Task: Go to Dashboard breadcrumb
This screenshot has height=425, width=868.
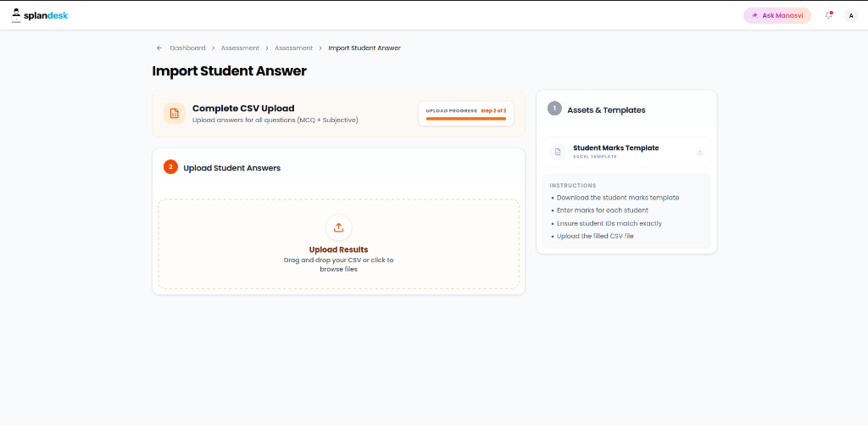Action: (x=187, y=48)
